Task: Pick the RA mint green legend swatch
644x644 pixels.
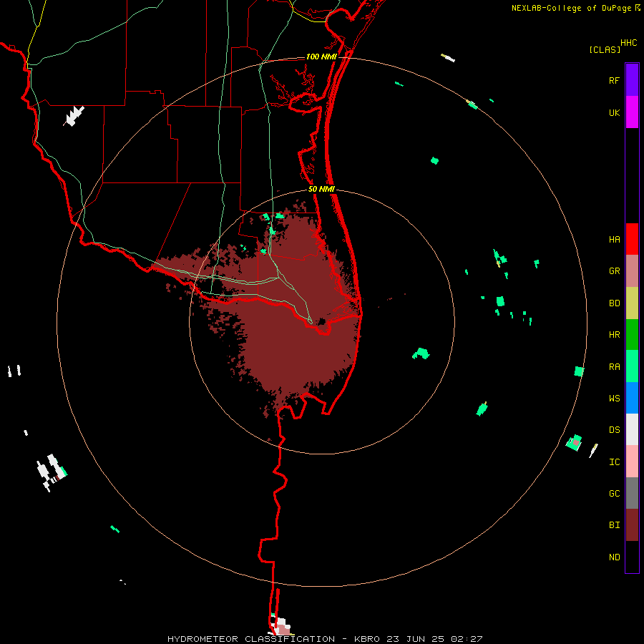Action: tap(632, 366)
